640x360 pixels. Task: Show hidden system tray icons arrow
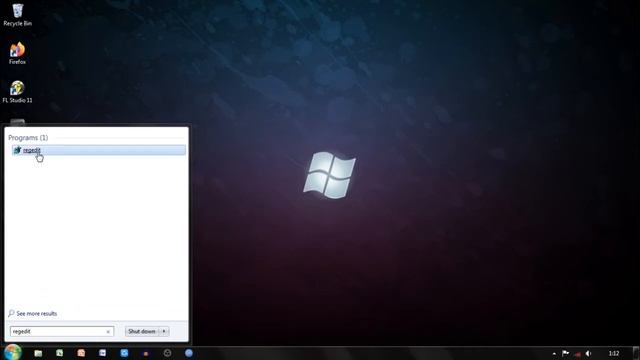pos(554,353)
